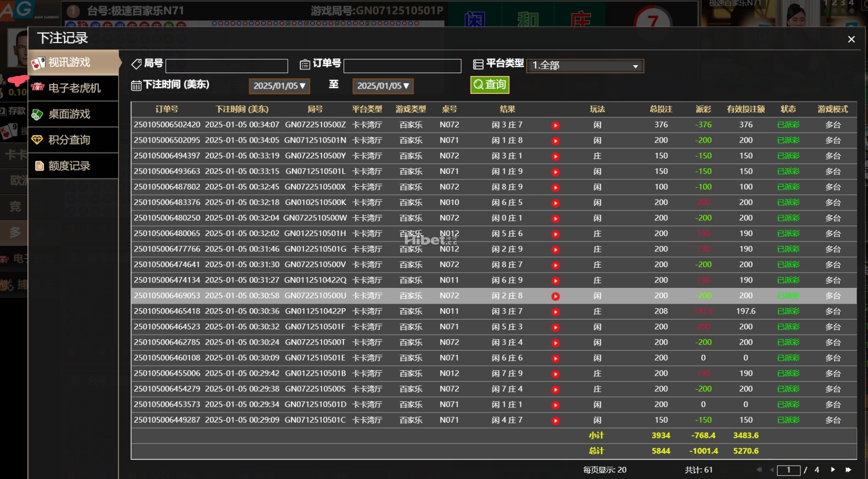The image size is (868, 479).
Task: Close the 下注记录 dialog
Action: point(851,39)
